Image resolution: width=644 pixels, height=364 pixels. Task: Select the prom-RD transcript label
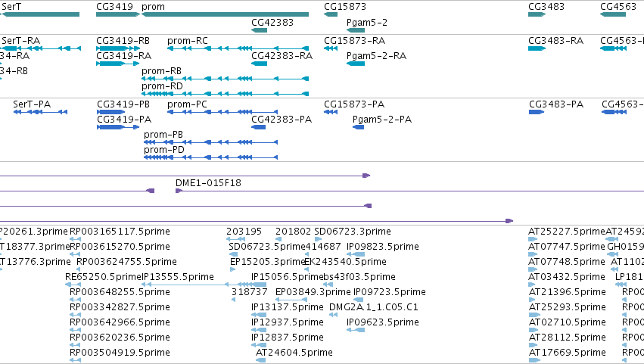point(162,86)
